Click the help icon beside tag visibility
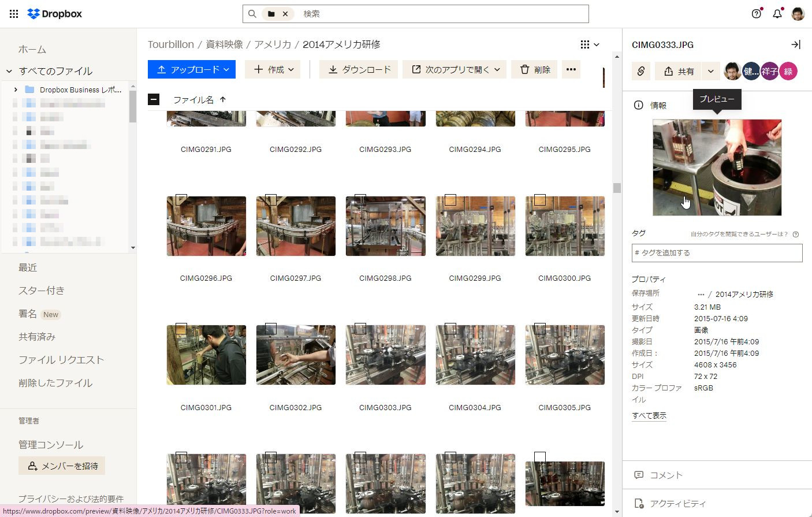 [x=796, y=234]
